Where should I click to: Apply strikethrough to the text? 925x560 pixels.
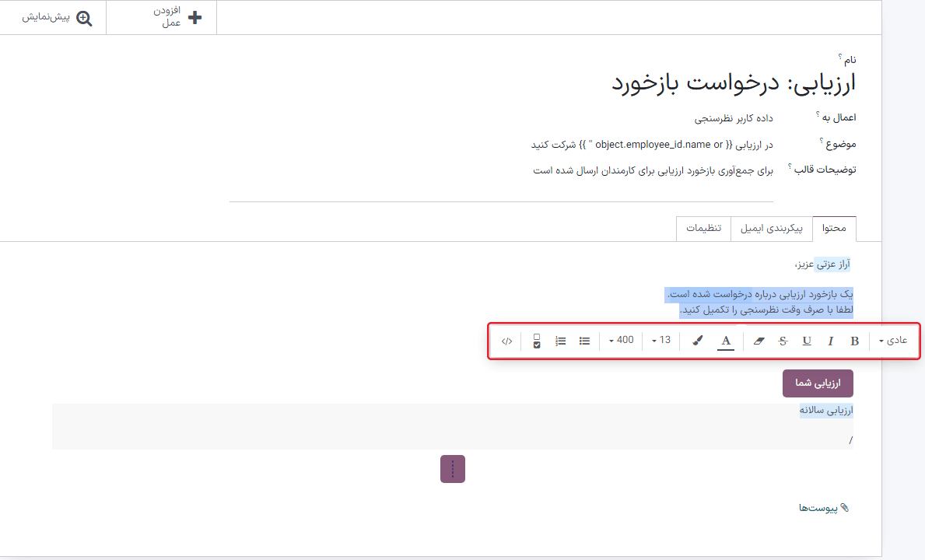coord(783,340)
